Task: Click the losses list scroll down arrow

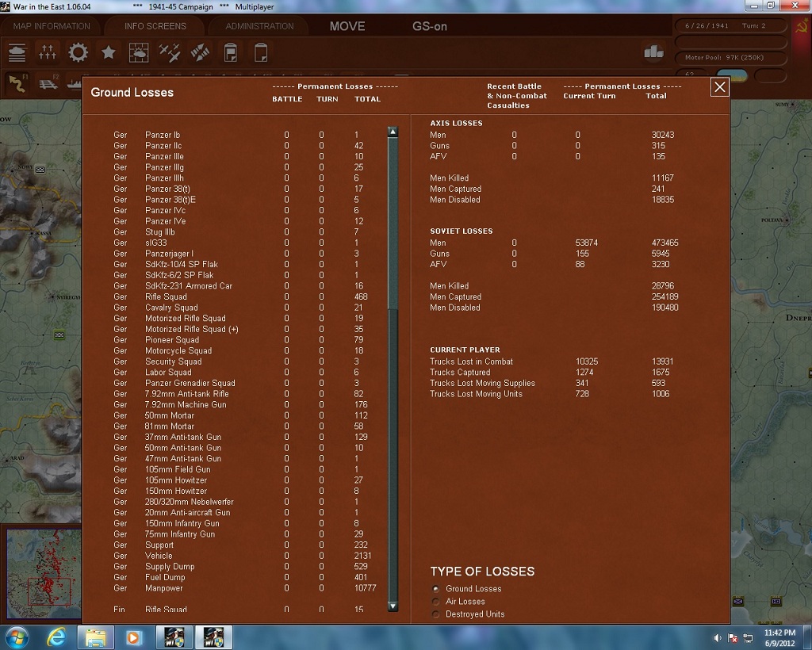Action: click(393, 606)
